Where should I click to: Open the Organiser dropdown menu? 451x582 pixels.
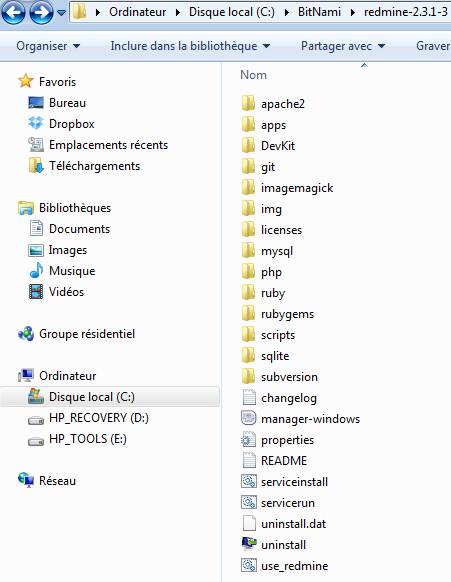point(48,46)
